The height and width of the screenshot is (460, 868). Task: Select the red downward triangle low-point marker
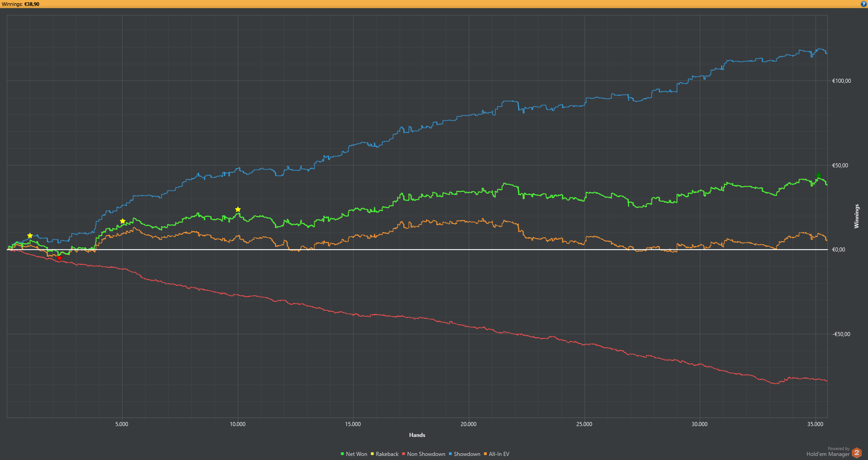tap(59, 259)
